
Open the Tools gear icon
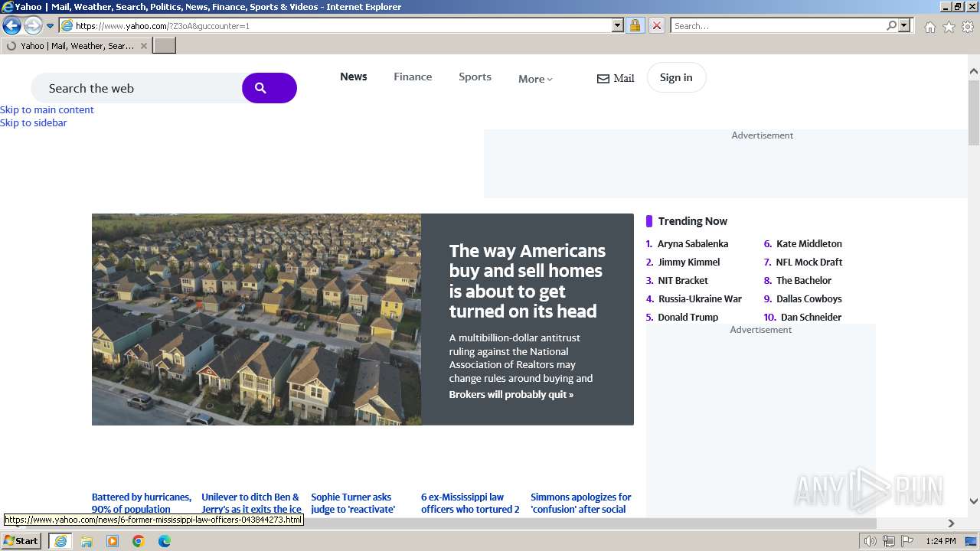(968, 27)
